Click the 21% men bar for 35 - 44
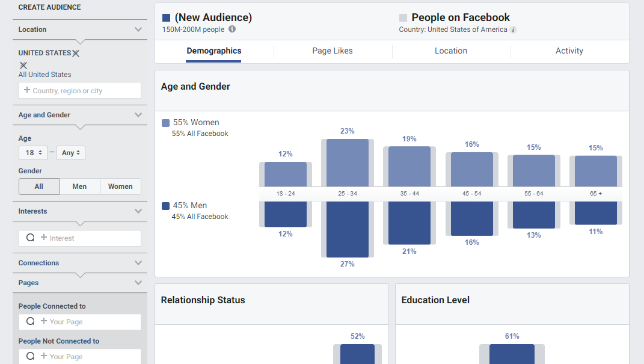The width and height of the screenshot is (644, 364). pyautogui.click(x=409, y=223)
